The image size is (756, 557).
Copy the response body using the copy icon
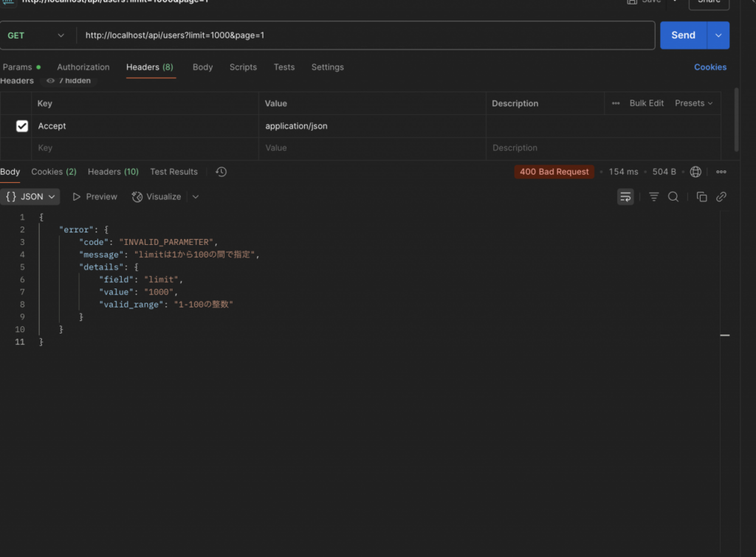(x=702, y=196)
